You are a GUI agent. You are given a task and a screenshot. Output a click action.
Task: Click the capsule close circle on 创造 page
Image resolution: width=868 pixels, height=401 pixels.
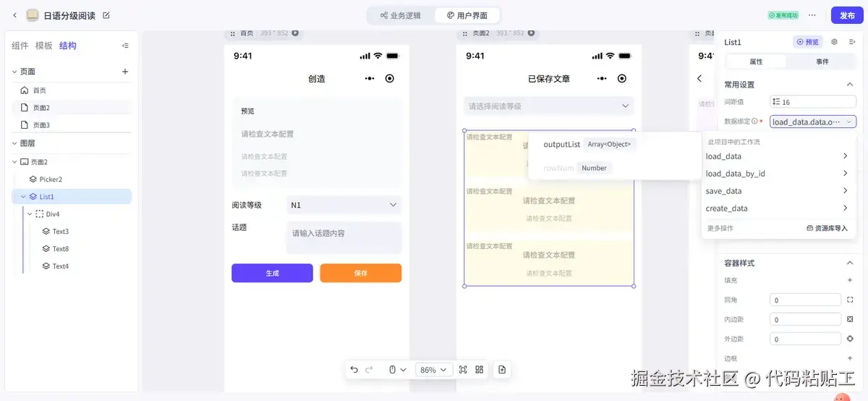[x=390, y=78]
